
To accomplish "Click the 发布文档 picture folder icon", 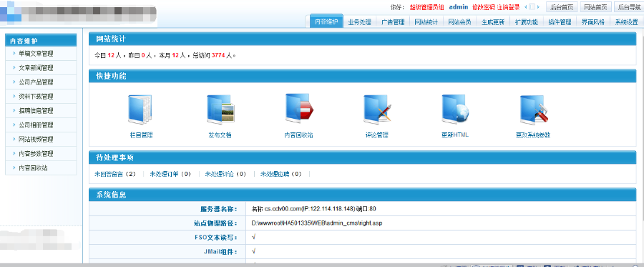I will click(x=220, y=110).
